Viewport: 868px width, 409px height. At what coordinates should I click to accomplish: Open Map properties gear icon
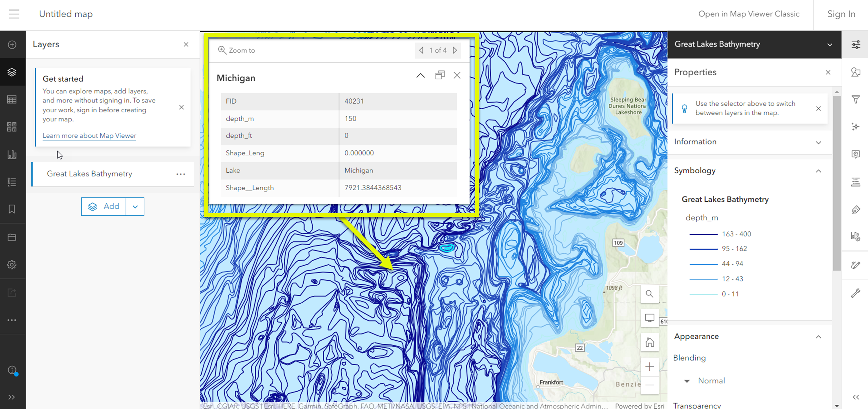(12, 265)
